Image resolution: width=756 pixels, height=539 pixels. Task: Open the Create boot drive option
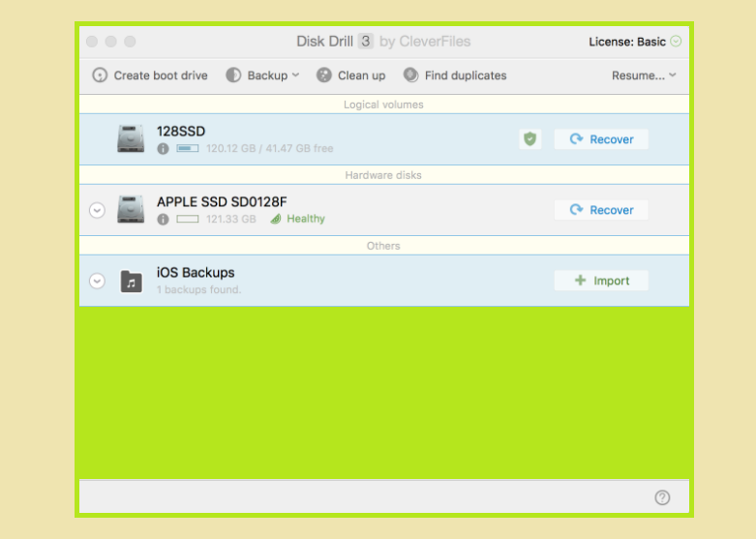(150, 75)
